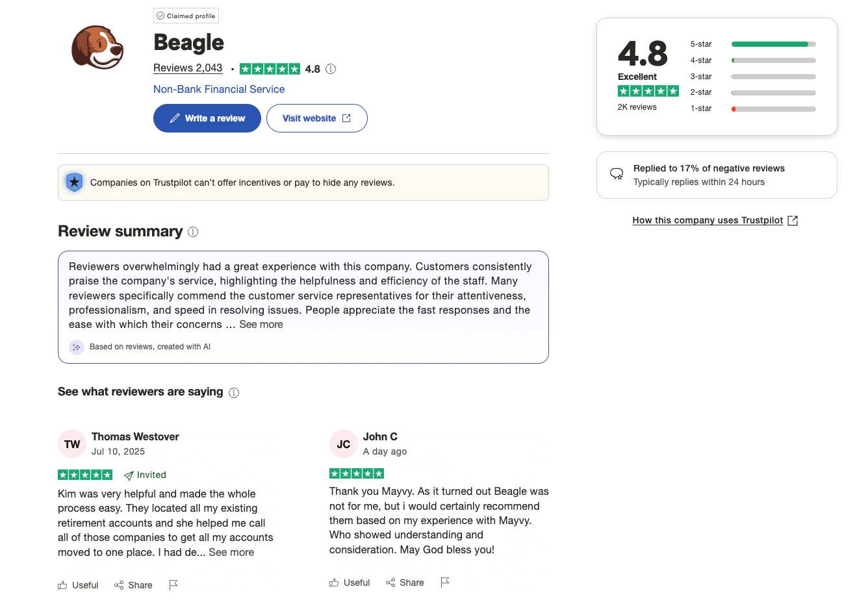Click external link icon after Trustpilot link
The image size is (868, 602).
[x=793, y=221]
